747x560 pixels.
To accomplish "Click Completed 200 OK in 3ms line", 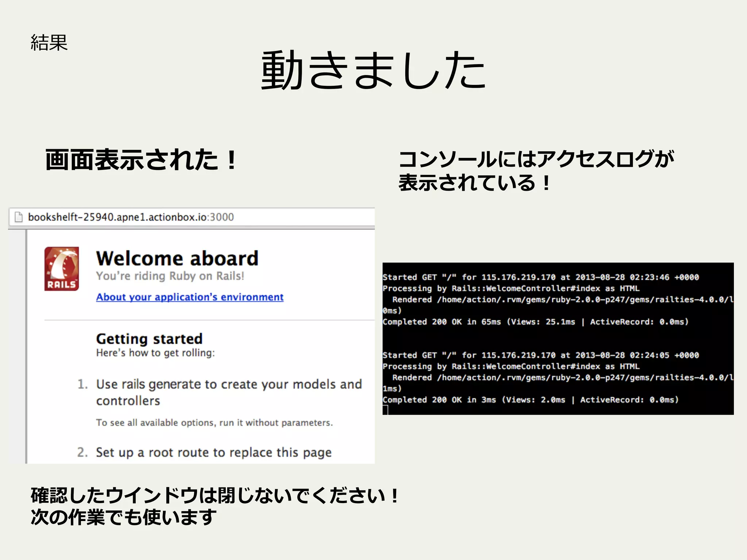I will tap(531, 400).
